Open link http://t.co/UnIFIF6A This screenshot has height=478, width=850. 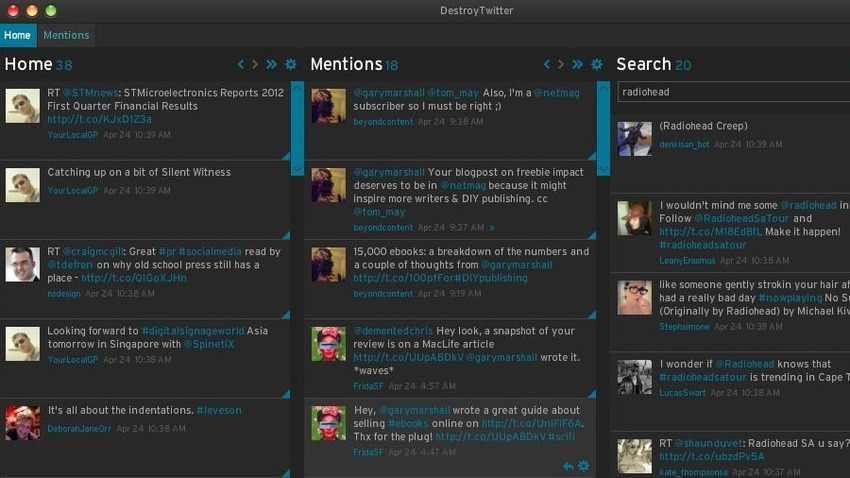(x=531, y=424)
